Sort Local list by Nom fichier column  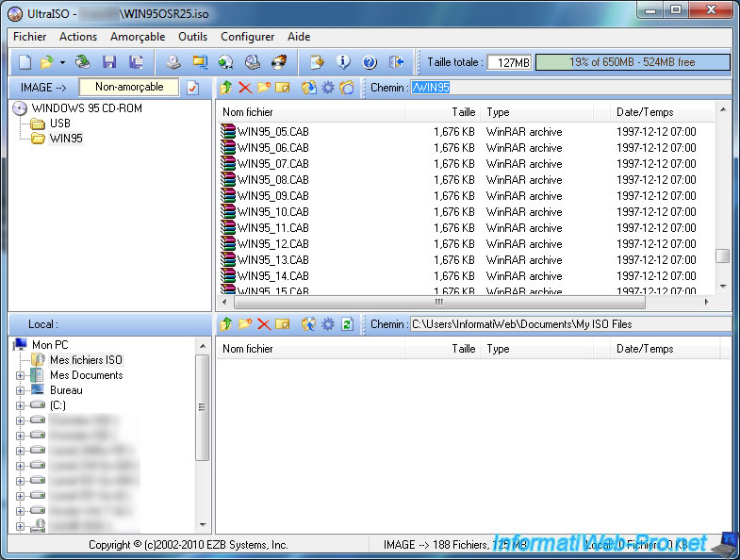310,349
